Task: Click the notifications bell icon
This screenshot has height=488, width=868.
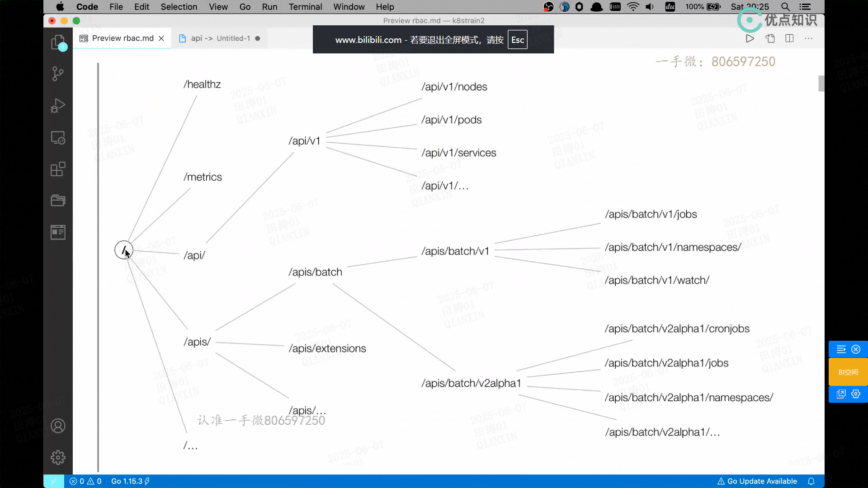Action: pos(811,481)
